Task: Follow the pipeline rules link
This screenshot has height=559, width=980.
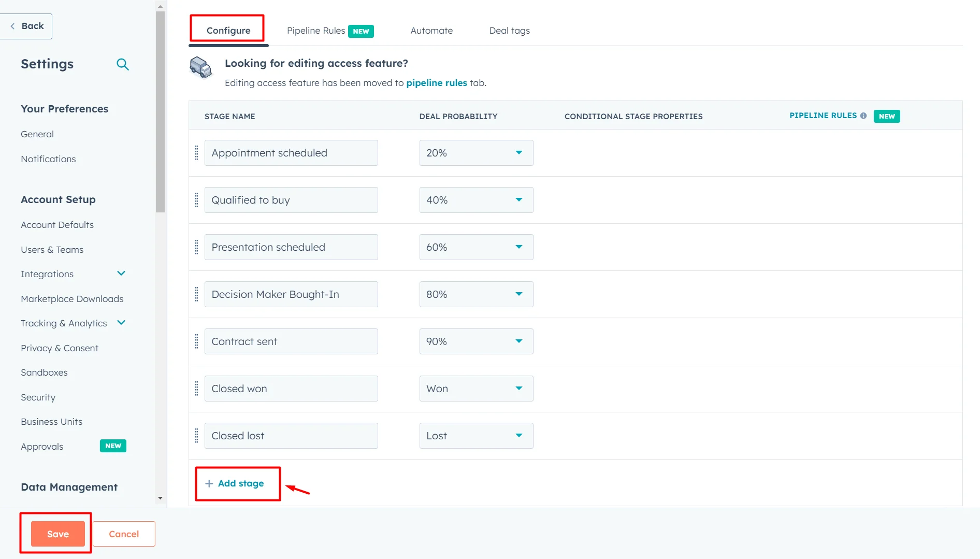Action: click(x=436, y=83)
